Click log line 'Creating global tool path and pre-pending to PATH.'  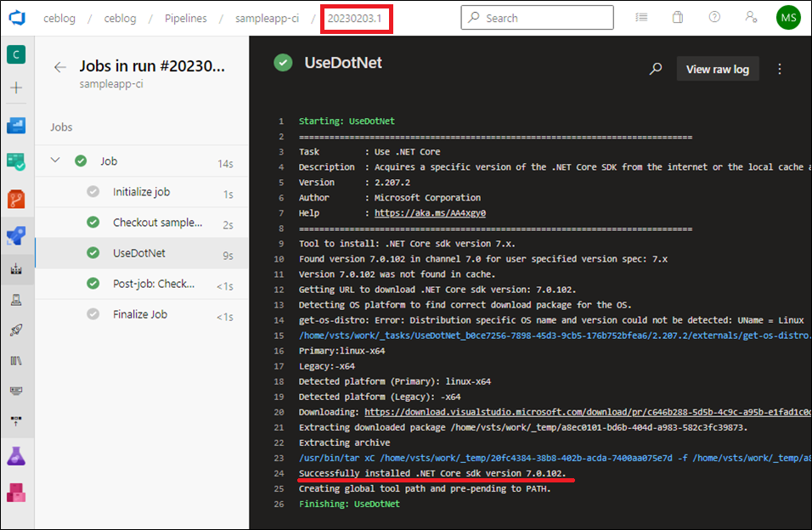click(425, 488)
